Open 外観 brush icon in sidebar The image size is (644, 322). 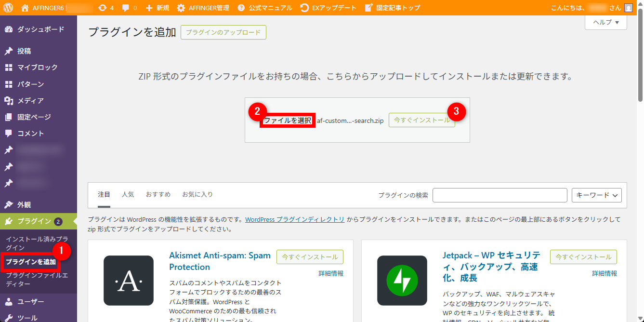pyautogui.click(x=9, y=204)
